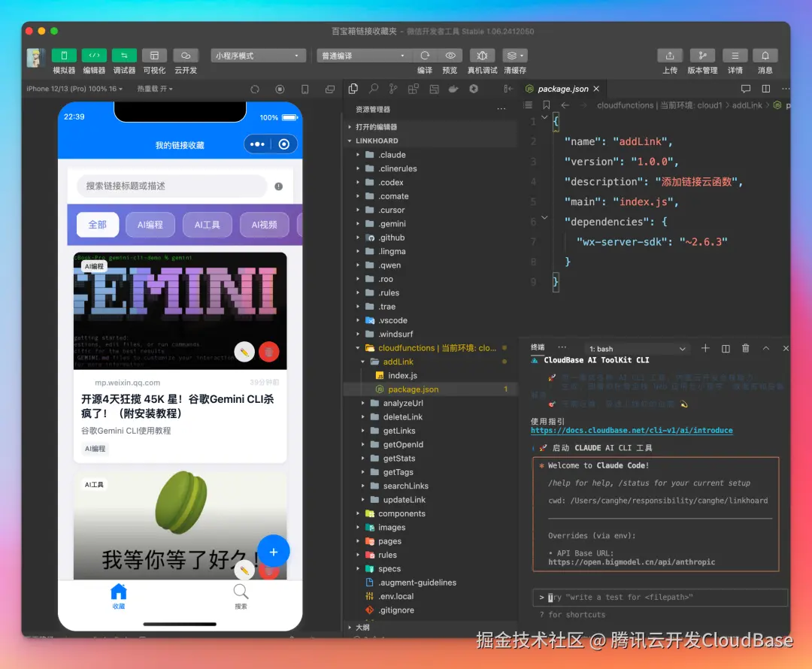Open the 1: bash terminal selector dropdown
Image resolution: width=812 pixels, height=669 pixels.
pos(637,349)
